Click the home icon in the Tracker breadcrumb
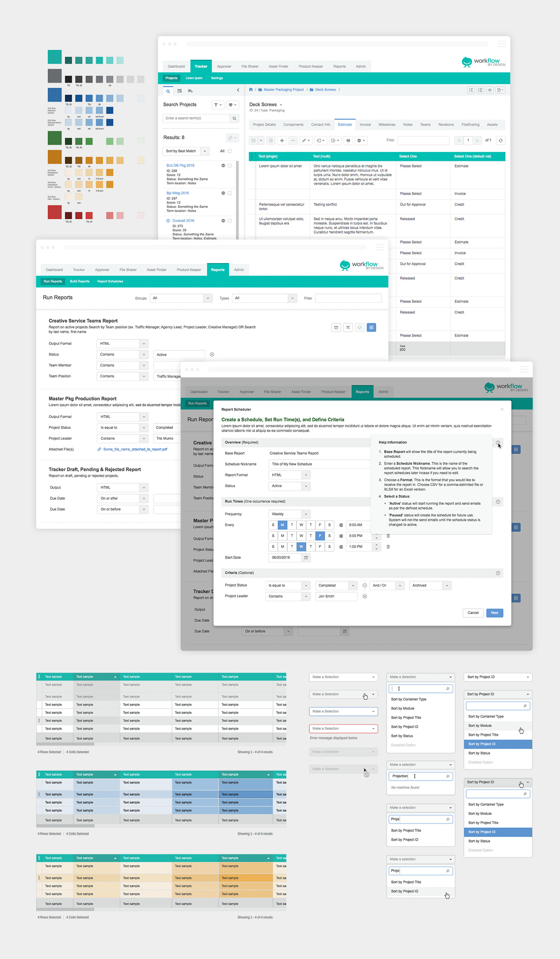Viewport: 560px width, 959px height. tap(251, 90)
